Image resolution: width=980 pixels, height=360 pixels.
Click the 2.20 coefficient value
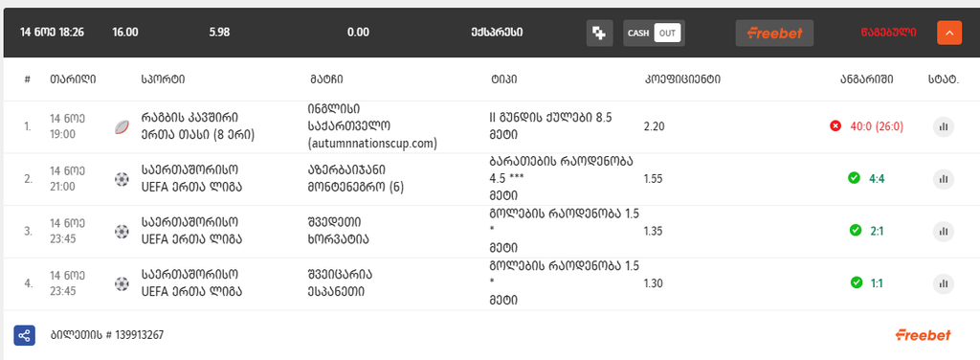655,127
